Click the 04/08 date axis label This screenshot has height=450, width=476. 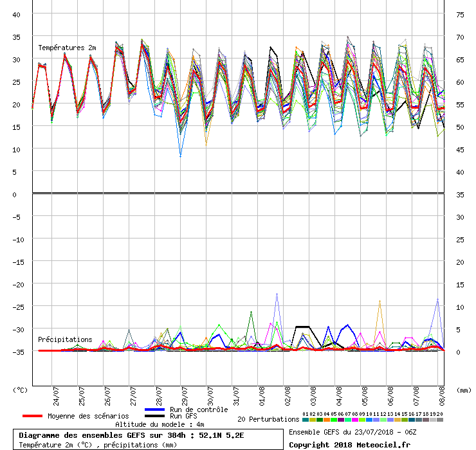click(340, 396)
